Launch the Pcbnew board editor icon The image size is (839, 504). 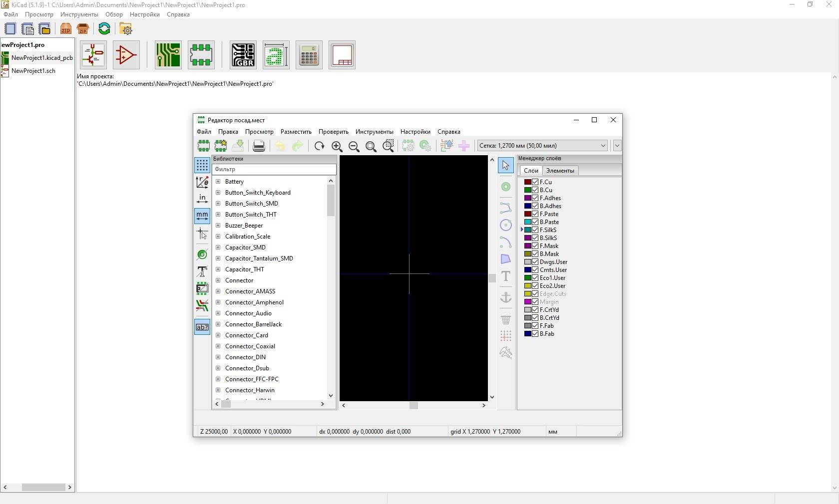(168, 55)
